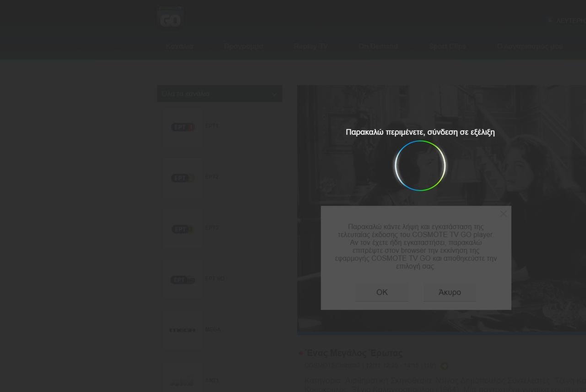Click the ΕΡΤ2 channel name text
This screenshot has height=392, width=586.
coord(212,177)
